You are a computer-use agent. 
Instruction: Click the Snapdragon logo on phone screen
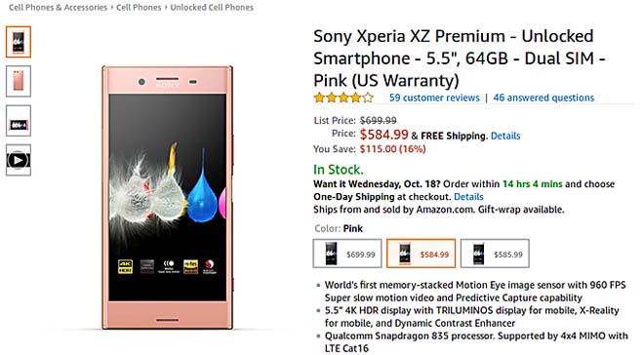point(210,266)
